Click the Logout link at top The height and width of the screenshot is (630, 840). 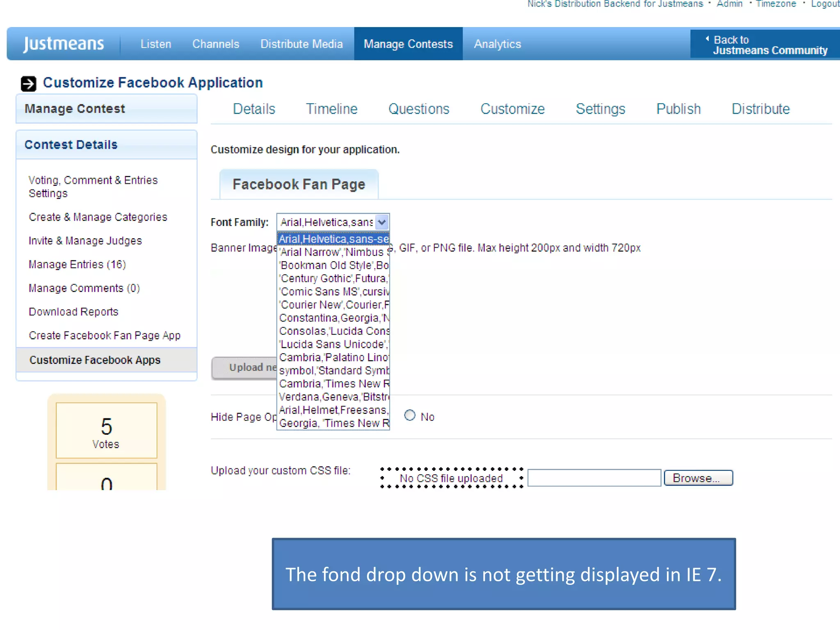pos(825,4)
